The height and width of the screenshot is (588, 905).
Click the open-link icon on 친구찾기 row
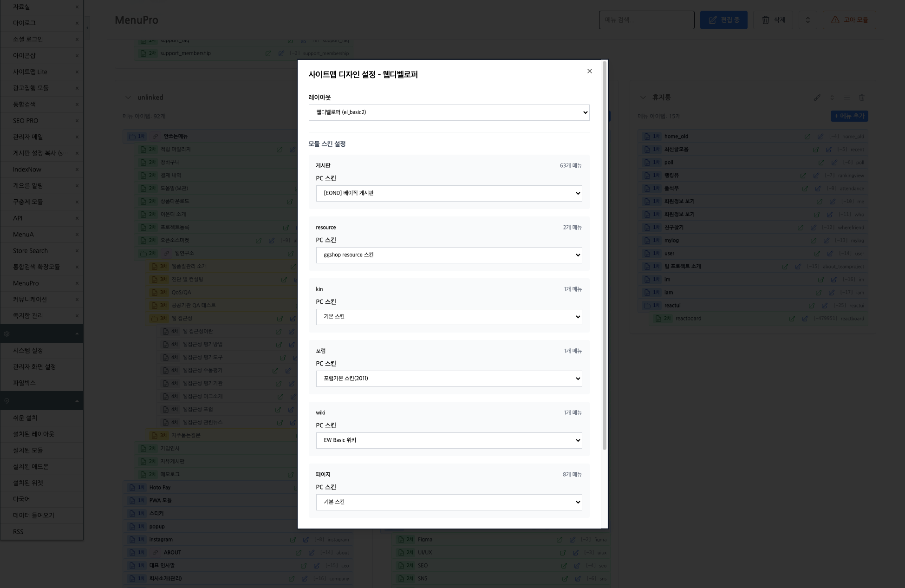point(800,228)
